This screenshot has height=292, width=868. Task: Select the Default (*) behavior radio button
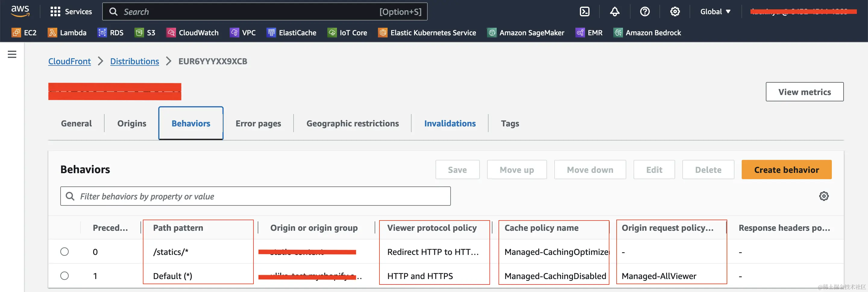pos(64,276)
